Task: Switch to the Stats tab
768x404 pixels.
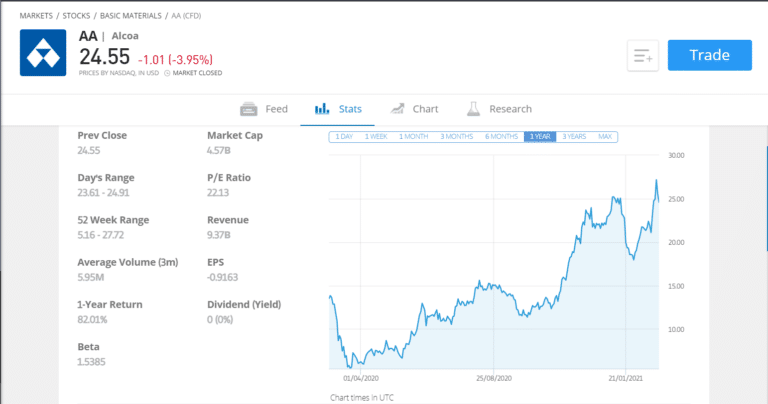Action: pyautogui.click(x=338, y=109)
